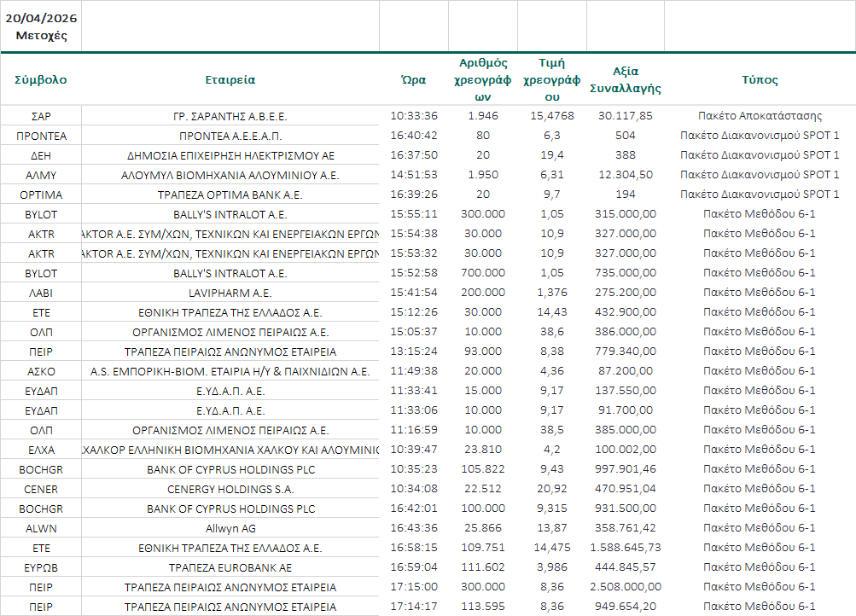Select the ΕΥΡΩΒ symbol cell
The height and width of the screenshot is (616, 856).
click(x=41, y=567)
